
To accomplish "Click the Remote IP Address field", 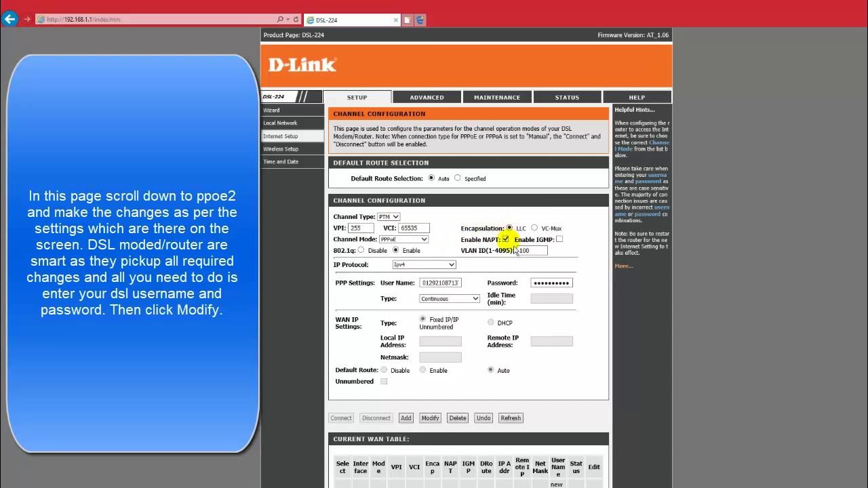I will pos(551,342).
